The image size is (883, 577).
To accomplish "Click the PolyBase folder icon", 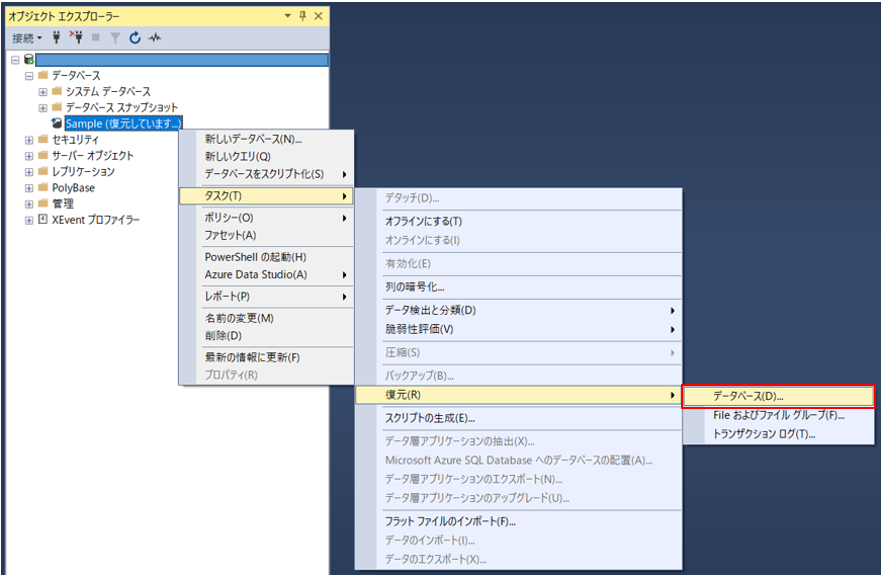I will pos(43,187).
